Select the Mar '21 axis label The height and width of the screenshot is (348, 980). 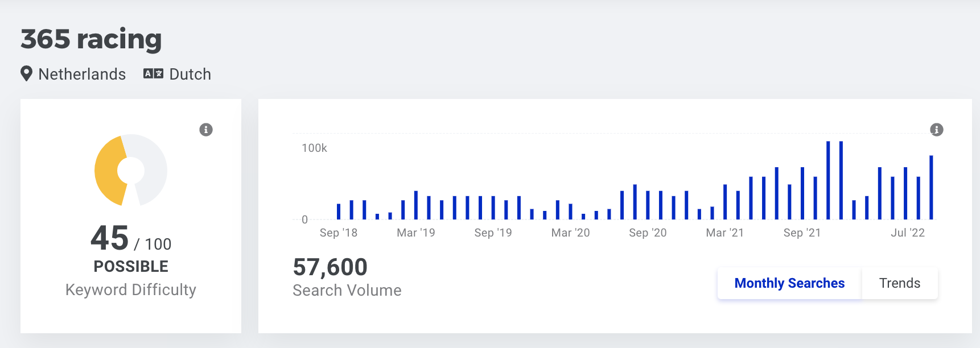click(725, 233)
